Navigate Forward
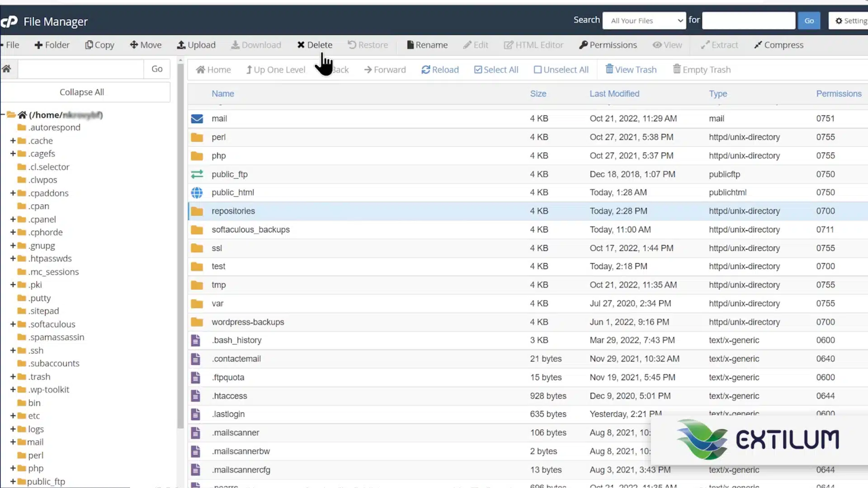Screen dimensions: 868x488 tap(385, 70)
